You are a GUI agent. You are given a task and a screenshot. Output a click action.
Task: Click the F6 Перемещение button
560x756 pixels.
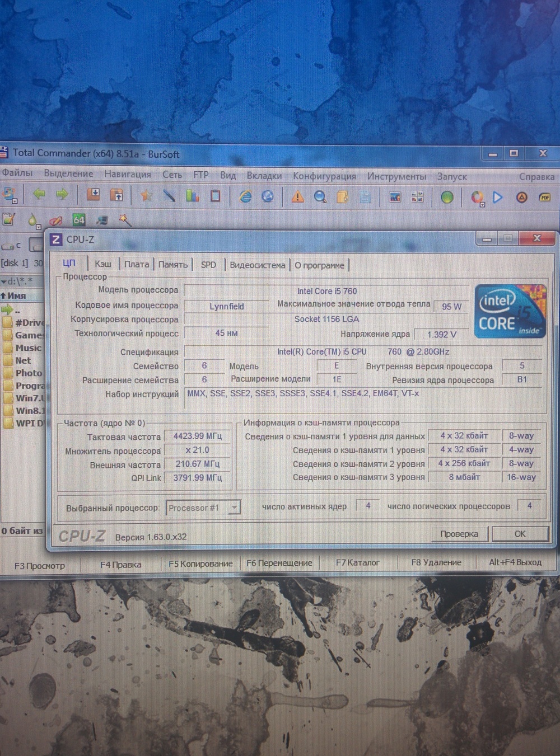point(279,563)
